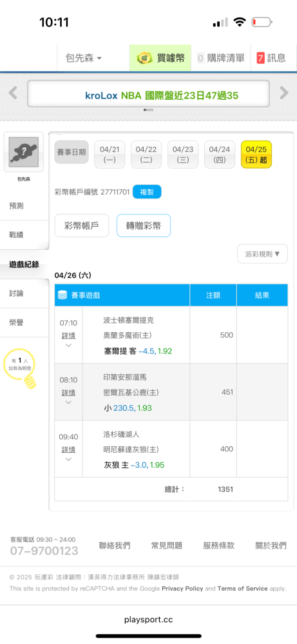Image resolution: width=297 pixels, height=644 pixels.
Task: Click the 轉贈彩幣 button
Action: pyautogui.click(x=144, y=225)
